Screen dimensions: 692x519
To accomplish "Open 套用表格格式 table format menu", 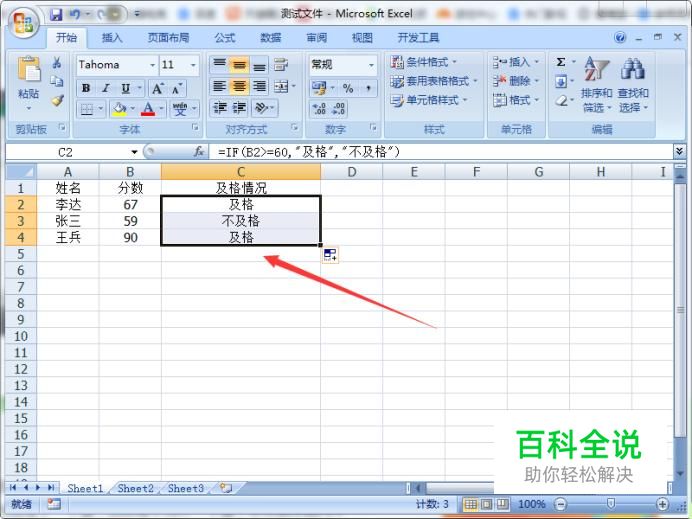I will pyautogui.click(x=434, y=81).
